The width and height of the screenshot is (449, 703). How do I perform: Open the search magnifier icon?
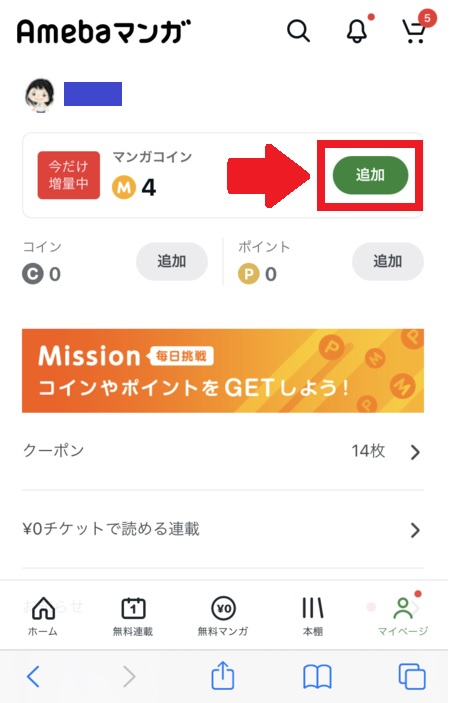click(x=298, y=31)
